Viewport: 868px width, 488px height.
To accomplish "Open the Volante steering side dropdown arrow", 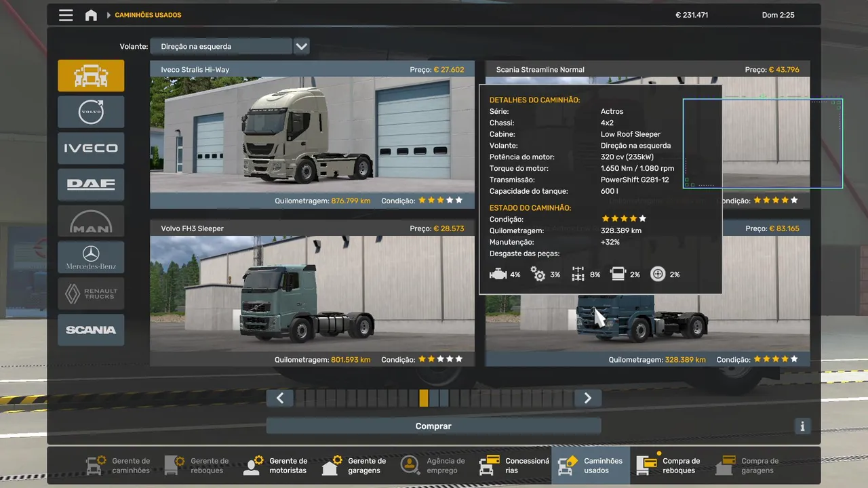I will pos(302,46).
